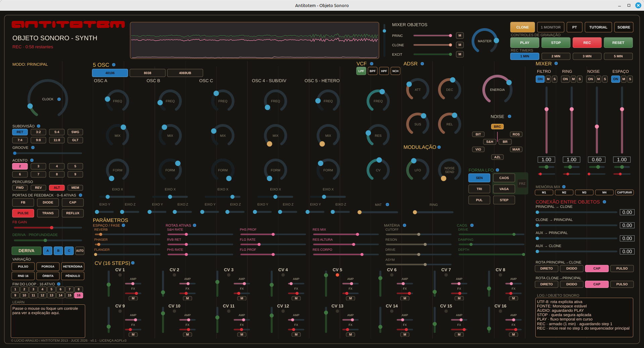
Task: Select the NCH filter mode
Action: [395, 71]
